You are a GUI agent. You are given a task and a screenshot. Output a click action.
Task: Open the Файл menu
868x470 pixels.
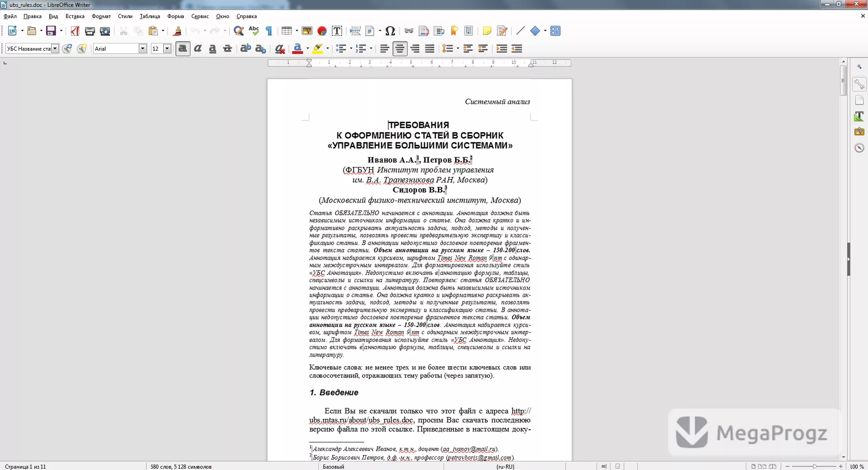click(10, 16)
